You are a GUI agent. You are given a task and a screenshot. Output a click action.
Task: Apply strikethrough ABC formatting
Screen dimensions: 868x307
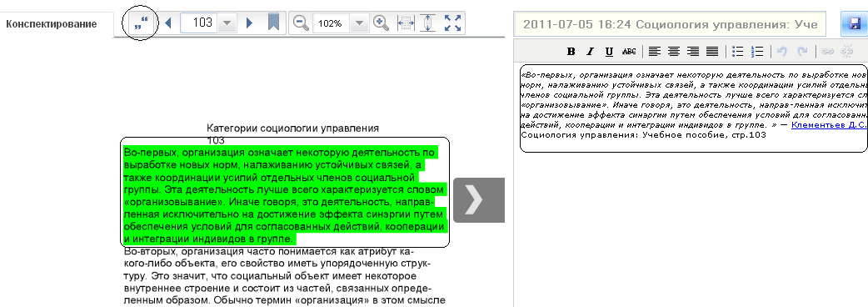pos(629,52)
